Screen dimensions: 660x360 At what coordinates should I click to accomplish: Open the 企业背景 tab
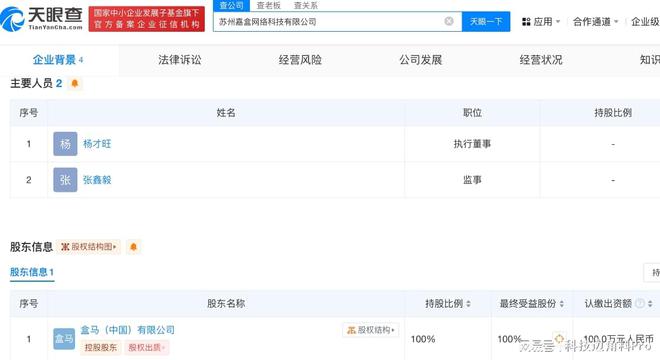click(x=58, y=60)
